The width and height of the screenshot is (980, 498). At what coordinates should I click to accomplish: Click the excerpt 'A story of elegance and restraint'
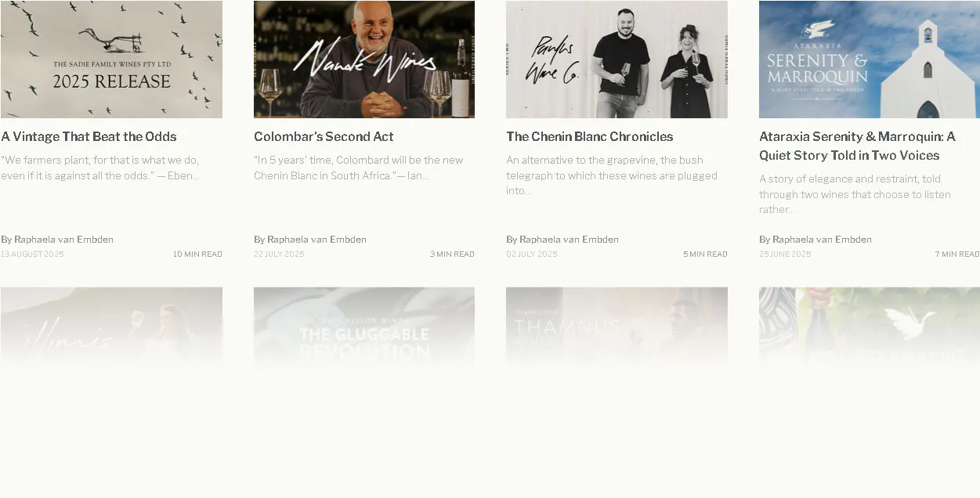click(x=855, y=194)
